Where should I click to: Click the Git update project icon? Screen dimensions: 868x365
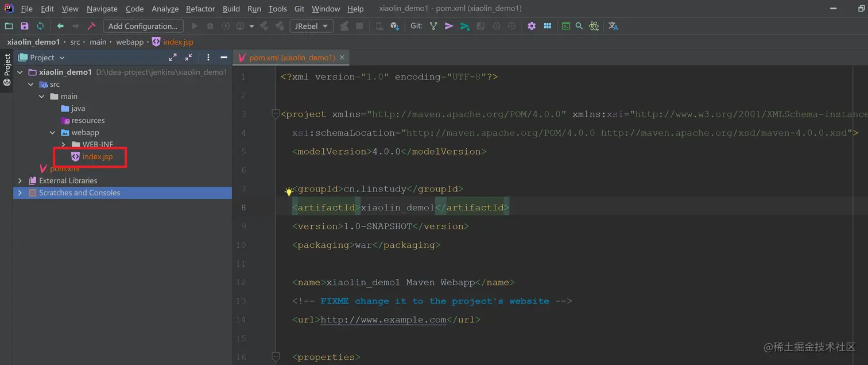[x=433, y=26]
